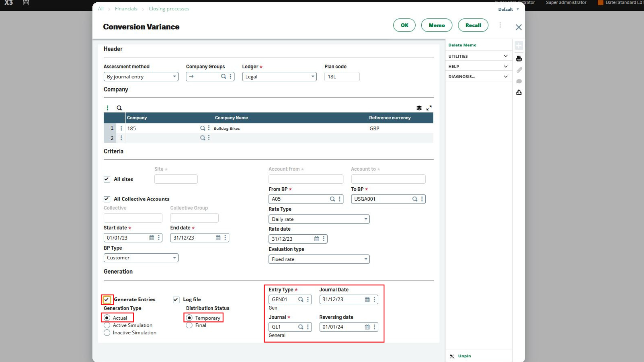The height and width of the screenshot is (362, 644).
Task: Click Company Name column header
Action: [231, 118]
